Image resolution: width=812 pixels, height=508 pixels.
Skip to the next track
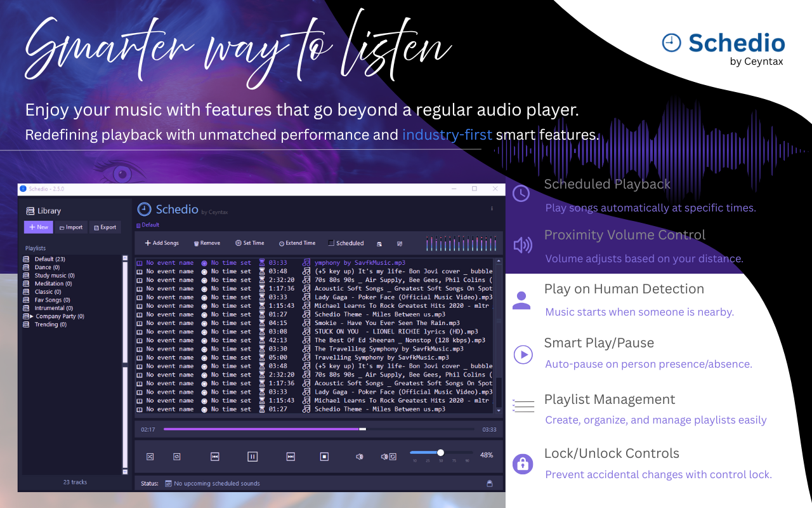(x=291, y=457)
